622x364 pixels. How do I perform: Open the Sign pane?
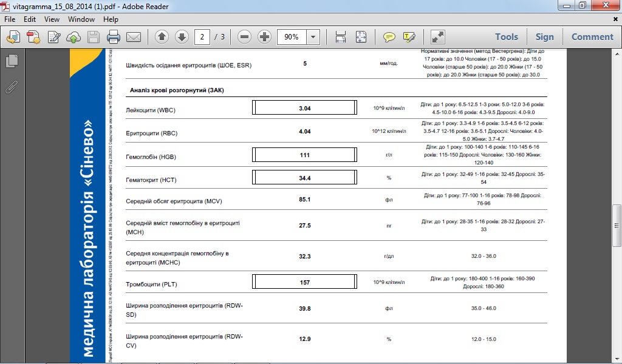[x=544, y=37]
